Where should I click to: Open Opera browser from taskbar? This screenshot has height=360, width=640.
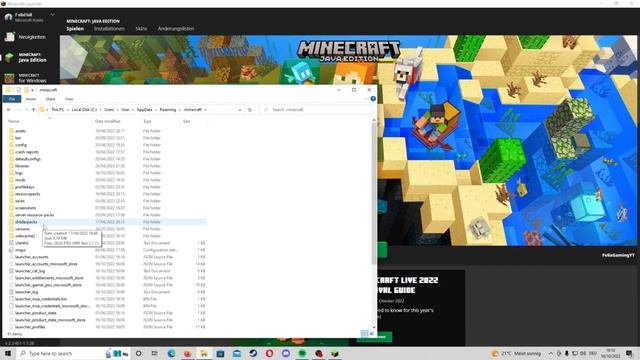269,353
